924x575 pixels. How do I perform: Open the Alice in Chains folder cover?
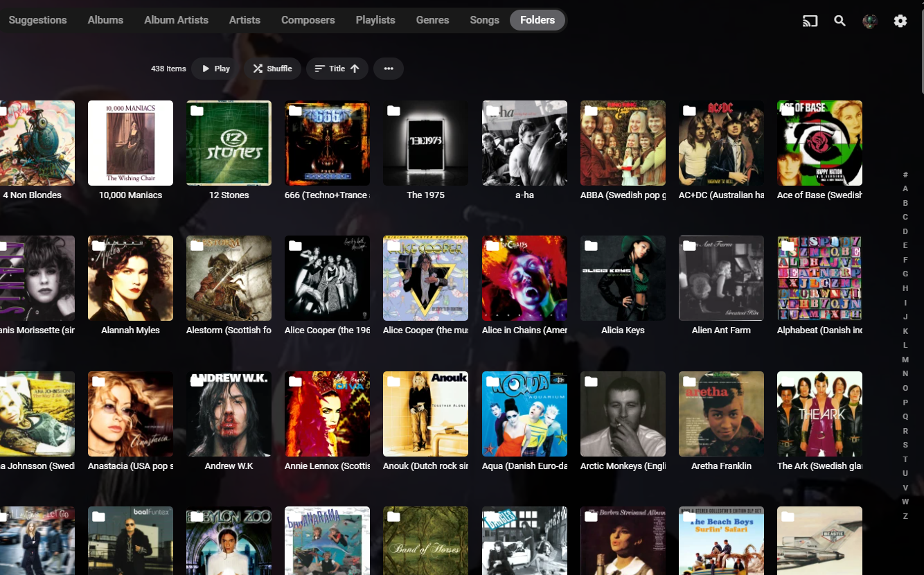[524, 278]
